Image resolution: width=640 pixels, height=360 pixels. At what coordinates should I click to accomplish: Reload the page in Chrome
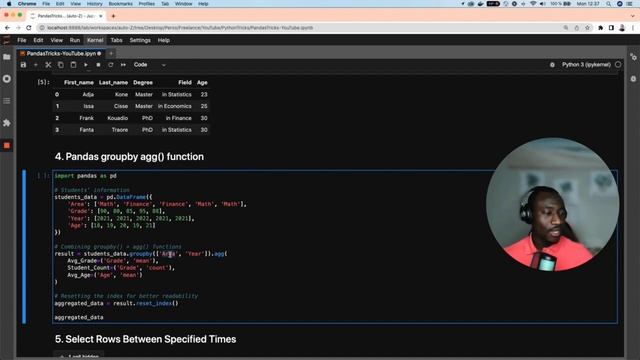(x=29, y=28)
